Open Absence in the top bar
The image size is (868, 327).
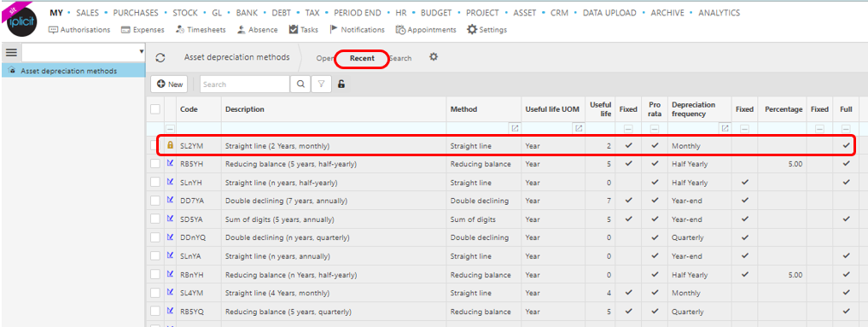click(258, 30)
